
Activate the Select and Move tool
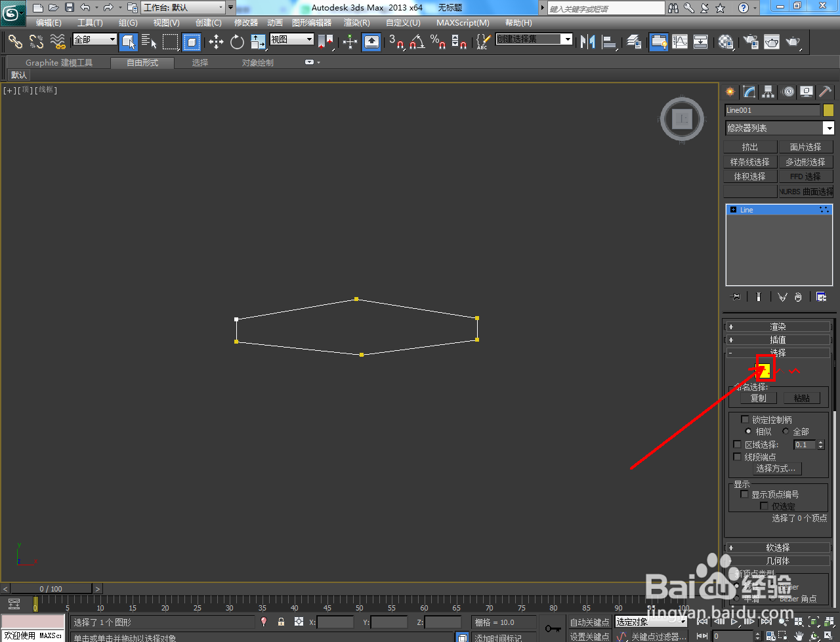216,42
